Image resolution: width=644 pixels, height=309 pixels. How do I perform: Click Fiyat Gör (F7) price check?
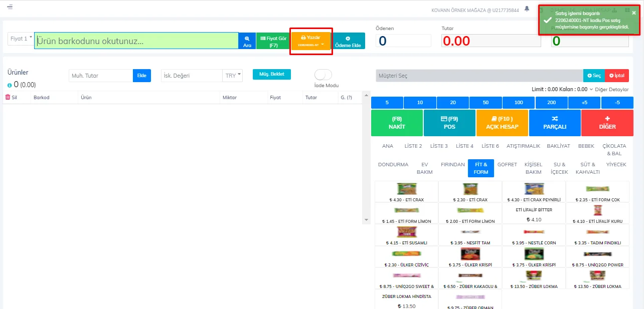tap(273, 41)
